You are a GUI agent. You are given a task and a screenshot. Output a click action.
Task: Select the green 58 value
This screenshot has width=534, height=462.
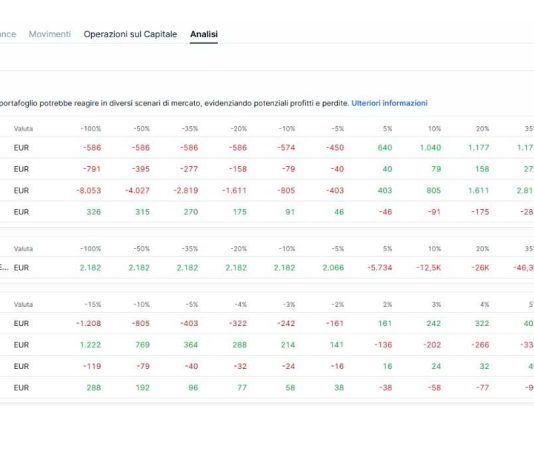coord(290,388)
